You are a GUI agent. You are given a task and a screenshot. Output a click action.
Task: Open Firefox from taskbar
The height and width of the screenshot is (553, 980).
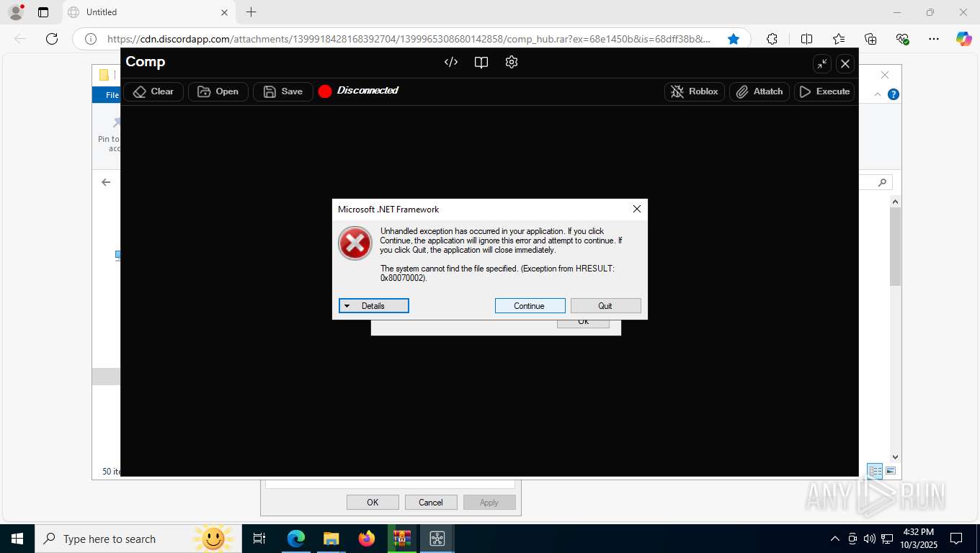(367, 539)
